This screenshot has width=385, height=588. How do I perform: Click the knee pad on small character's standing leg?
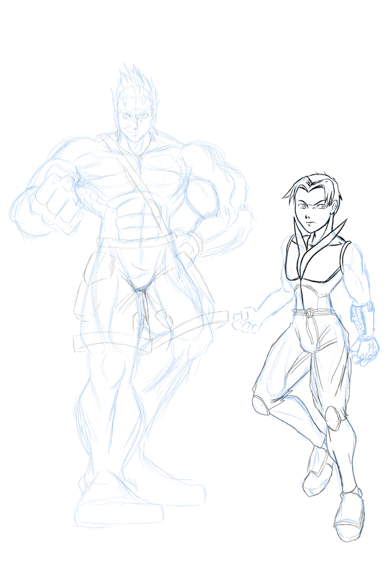click(x=333, y=418)
